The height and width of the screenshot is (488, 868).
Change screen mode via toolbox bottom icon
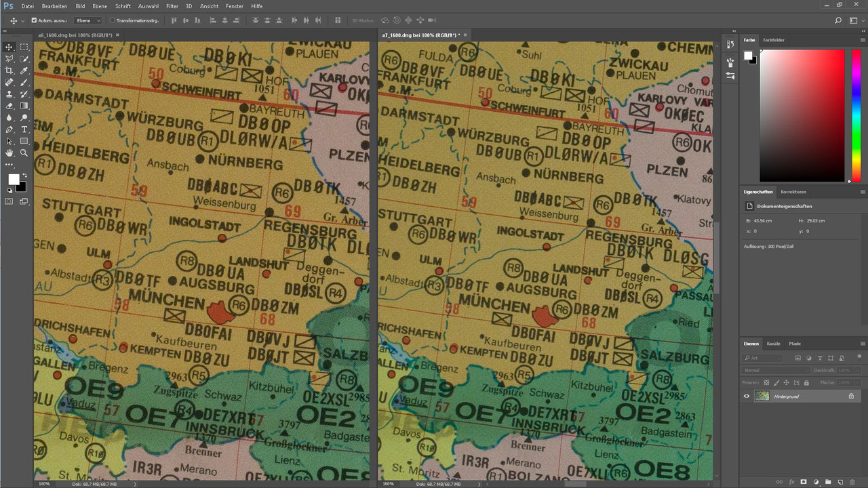[24, 201]
